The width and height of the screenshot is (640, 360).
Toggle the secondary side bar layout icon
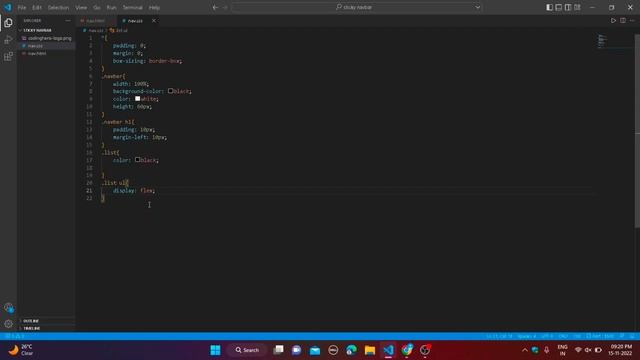[x=568, y=7]
